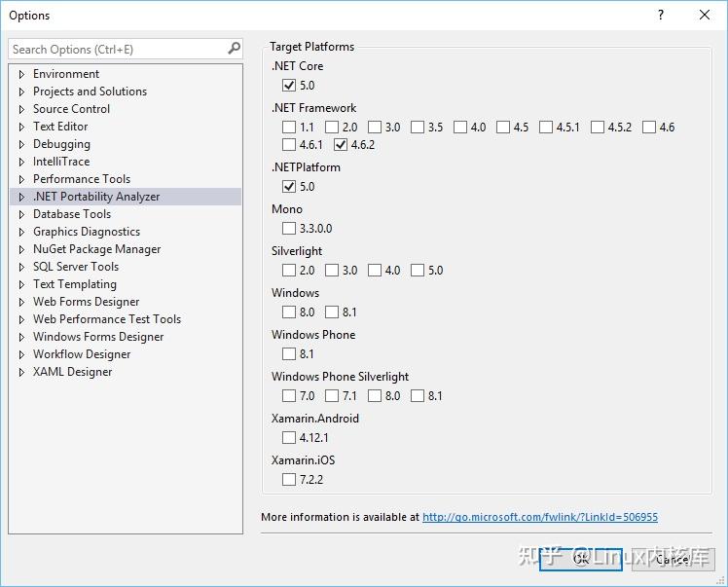Screen dimensions: 728x587
Task: Select Windows Forms Designer item
Action: click(98, 337)
